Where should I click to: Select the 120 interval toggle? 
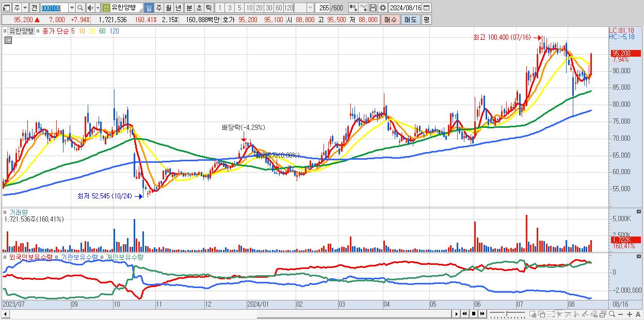(x=288, y=8)
